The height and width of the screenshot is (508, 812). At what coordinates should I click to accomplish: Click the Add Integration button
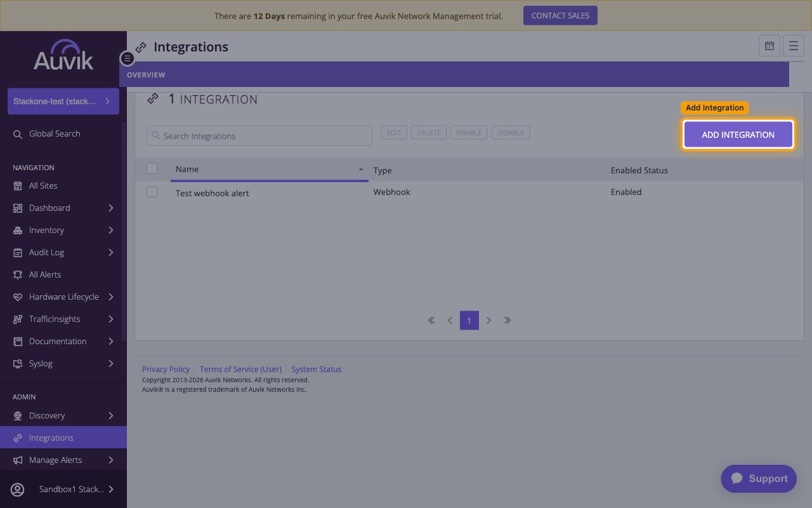[x=738, y=135]
